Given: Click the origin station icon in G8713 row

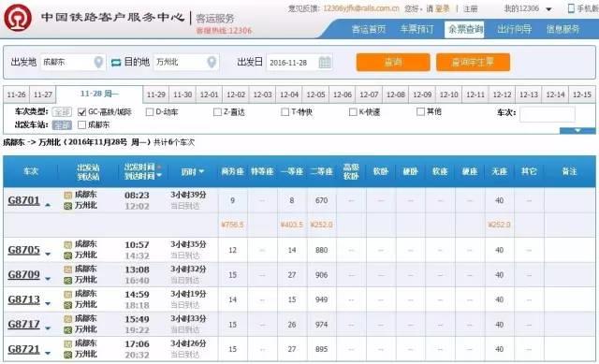Looking at the screenshot, I should (x=68, y=295).
